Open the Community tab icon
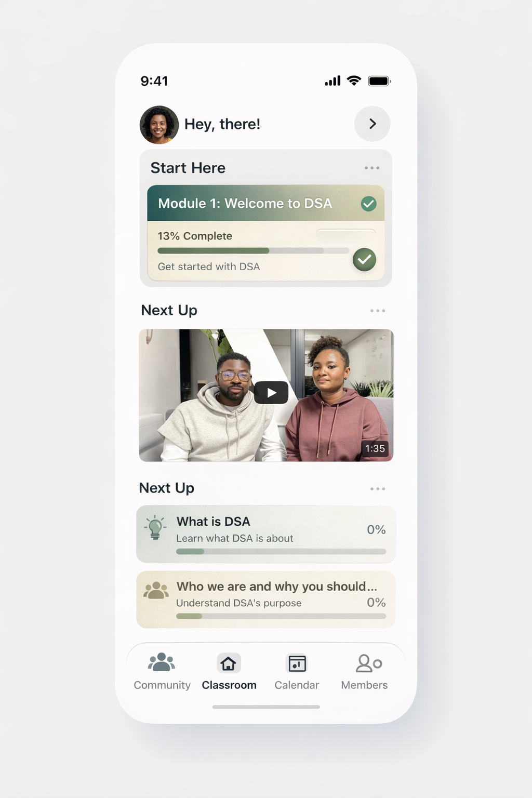This screenshot has width=532, height=798. pos(162,662)
